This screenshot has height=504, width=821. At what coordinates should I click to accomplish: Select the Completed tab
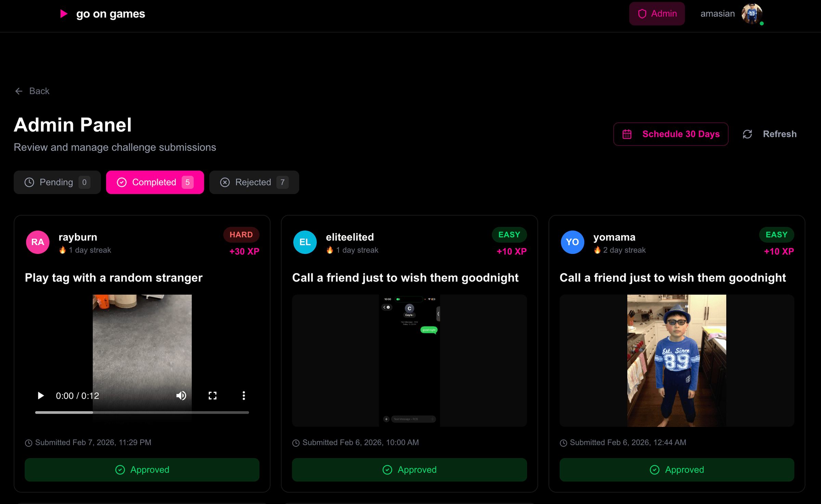[155, 182]
